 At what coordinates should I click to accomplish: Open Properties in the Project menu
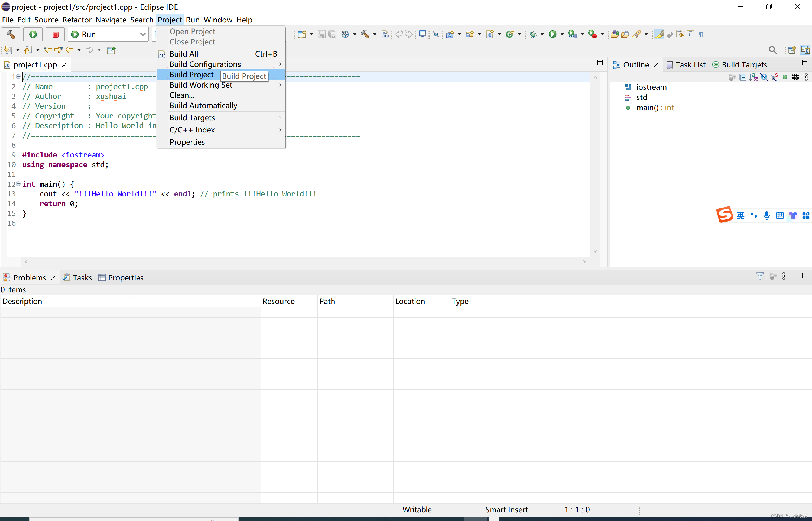[187, 142]
